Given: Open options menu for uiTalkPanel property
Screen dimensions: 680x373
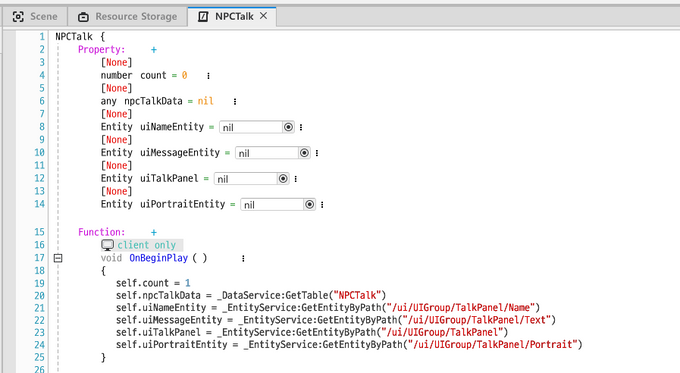Looking at the screenshot, I should (x=295, y=179).
